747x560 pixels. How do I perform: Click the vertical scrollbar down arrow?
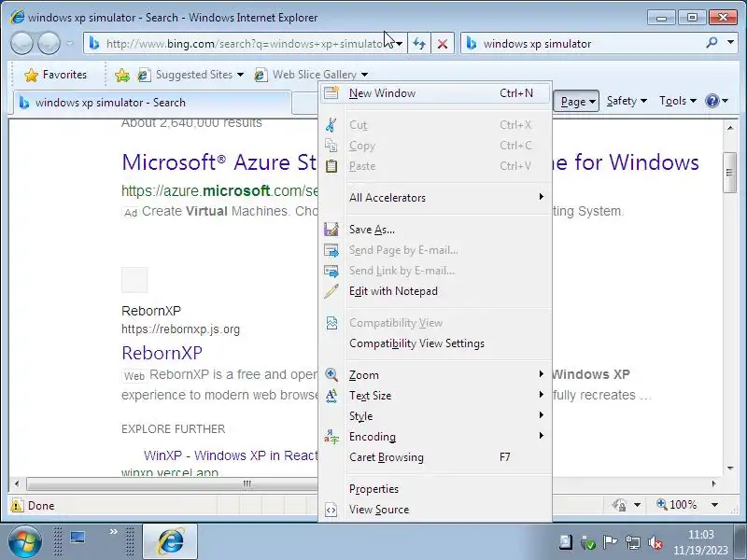(x=730, y=469)
